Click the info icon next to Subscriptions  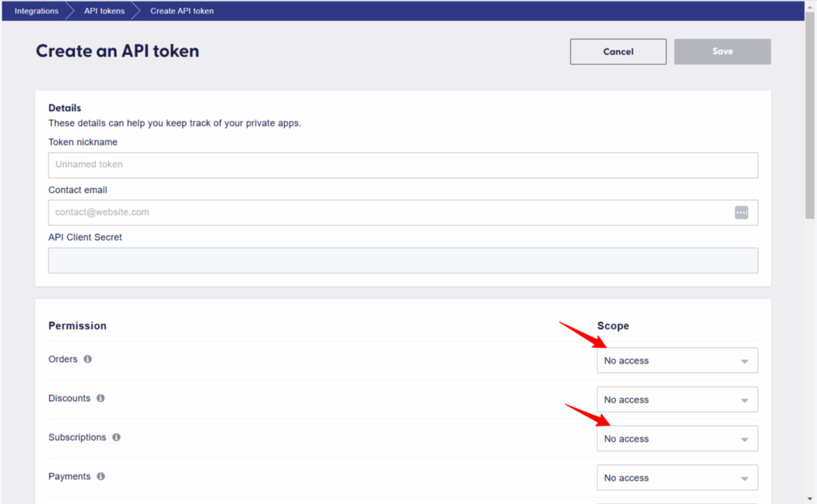pyautogui.click(x=116, y=437)
